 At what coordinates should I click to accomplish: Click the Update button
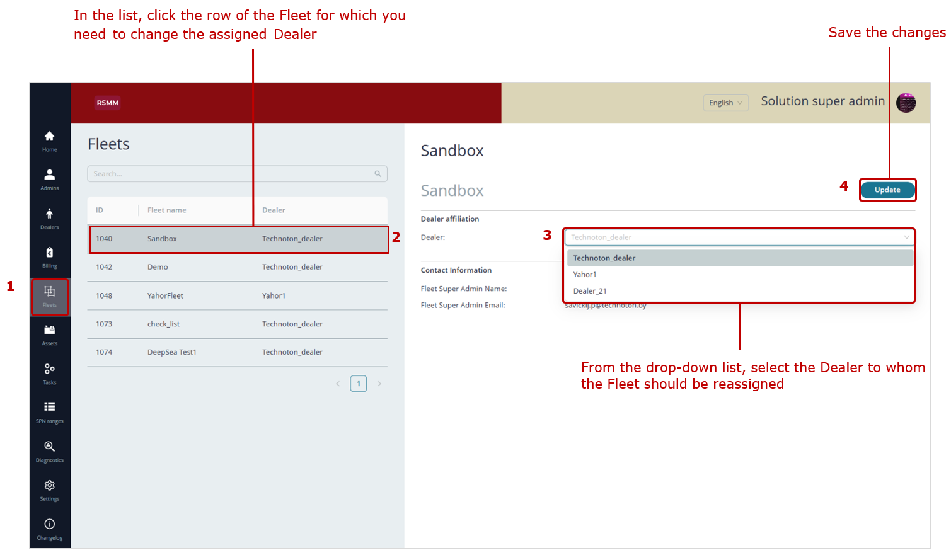[887, 190]
